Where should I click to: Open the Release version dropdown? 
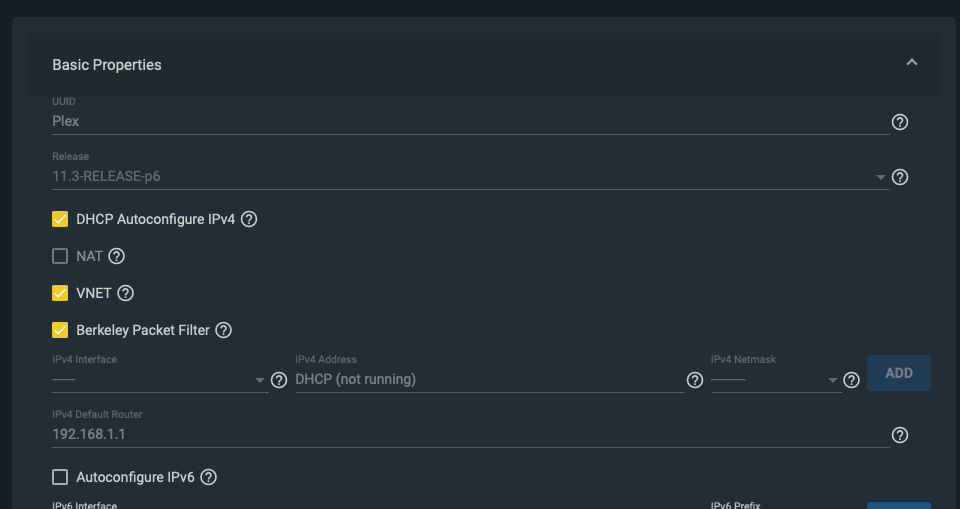pos(470,176)
